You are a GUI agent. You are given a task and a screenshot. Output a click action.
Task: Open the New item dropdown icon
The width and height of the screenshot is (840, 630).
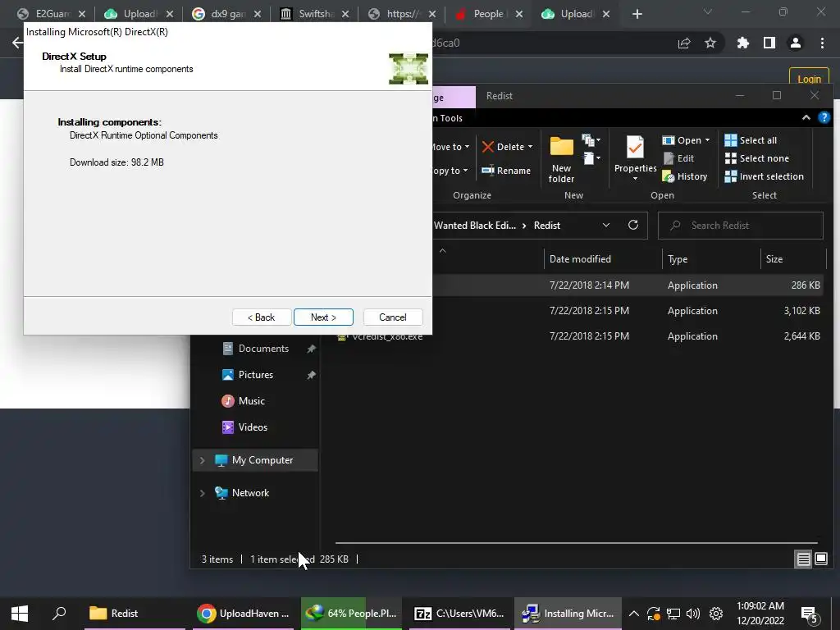pos(591,140)
